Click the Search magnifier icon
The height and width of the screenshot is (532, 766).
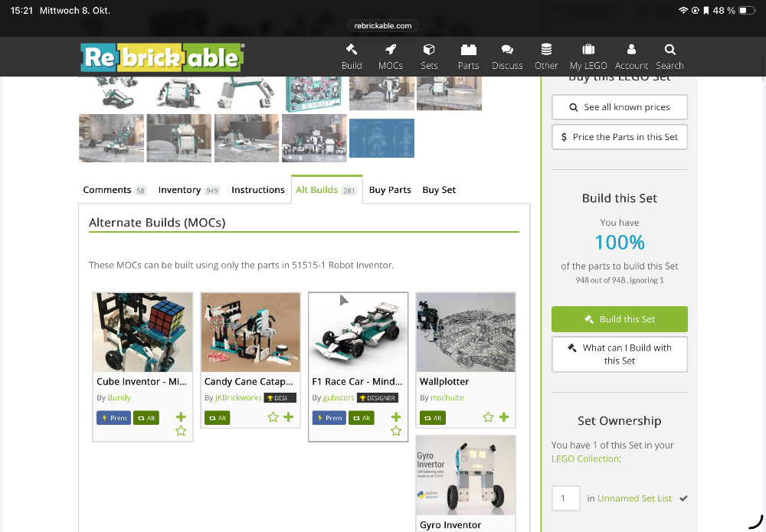tap(669, 50)
